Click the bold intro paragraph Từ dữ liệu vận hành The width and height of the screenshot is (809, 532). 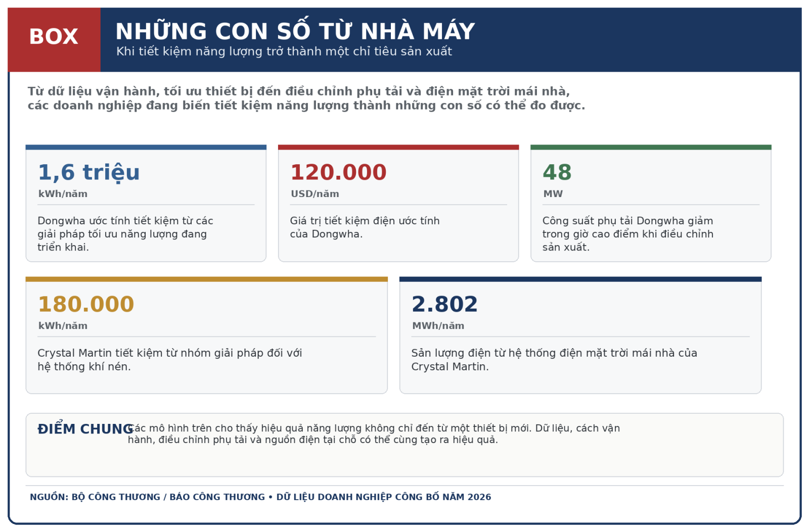click(306, 99)
